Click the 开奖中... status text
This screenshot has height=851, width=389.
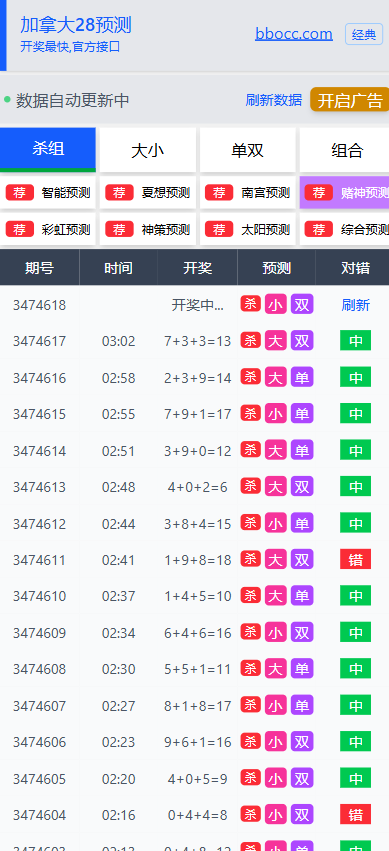tap(197, 305)
